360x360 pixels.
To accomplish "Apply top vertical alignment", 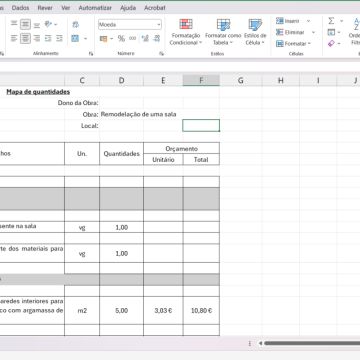I will point(14,24).
